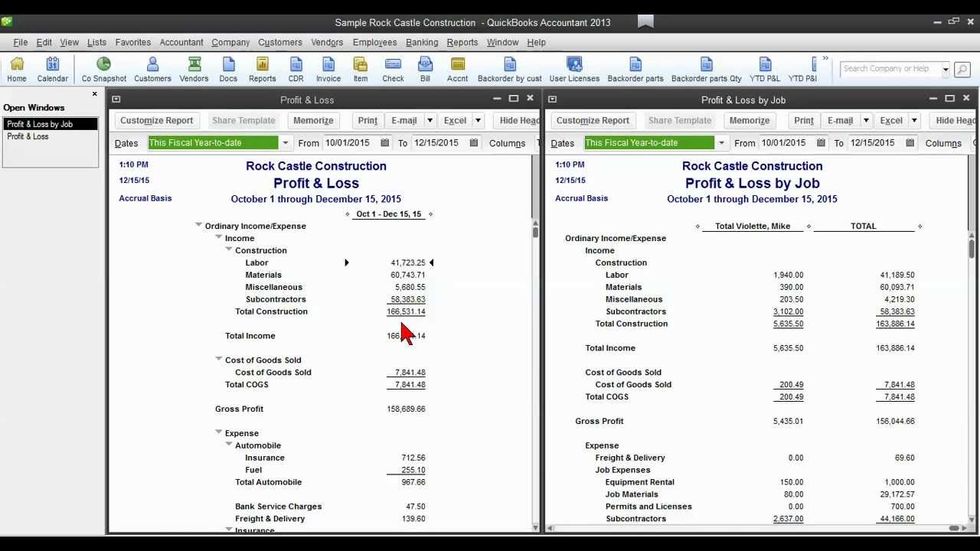The height and width of the screenshot is (551, 980).
Task: Click Total Income 163,886.14 in TOTAL column
Action: pos(895,348)
